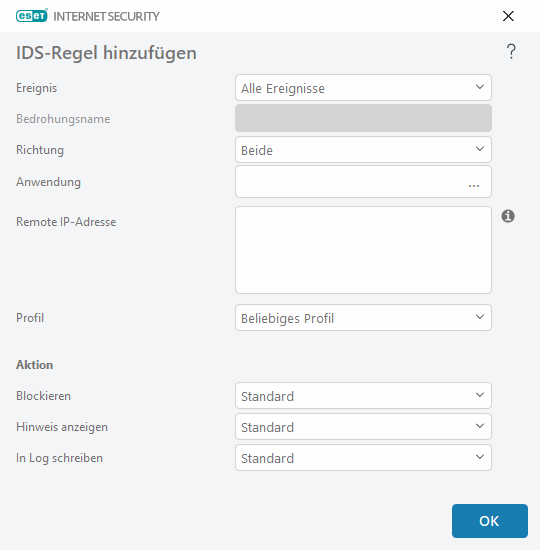Image resolution: width=540 pixels, height=550 pixels.
Task: Click the Profil label
Action: click(x=30, y=318)
